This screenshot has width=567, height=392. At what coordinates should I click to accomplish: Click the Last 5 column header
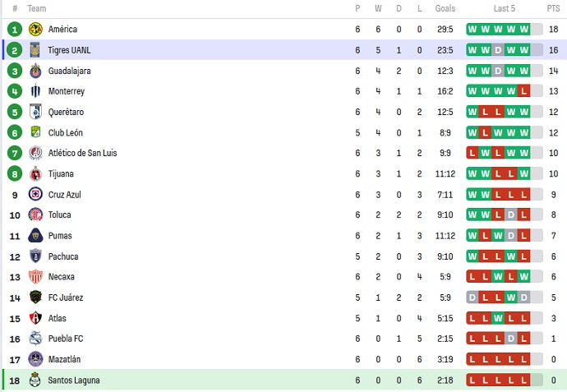click(x=505, y=8)
